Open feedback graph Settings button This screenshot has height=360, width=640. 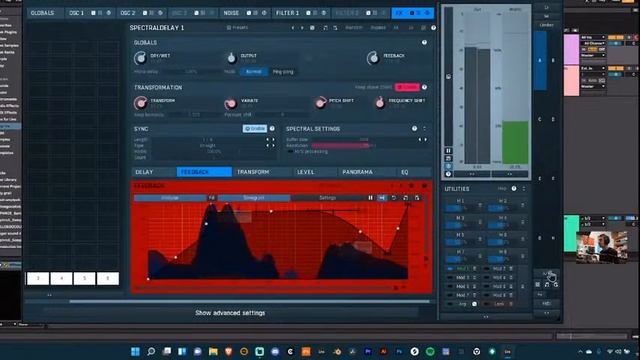click(327, 198)
